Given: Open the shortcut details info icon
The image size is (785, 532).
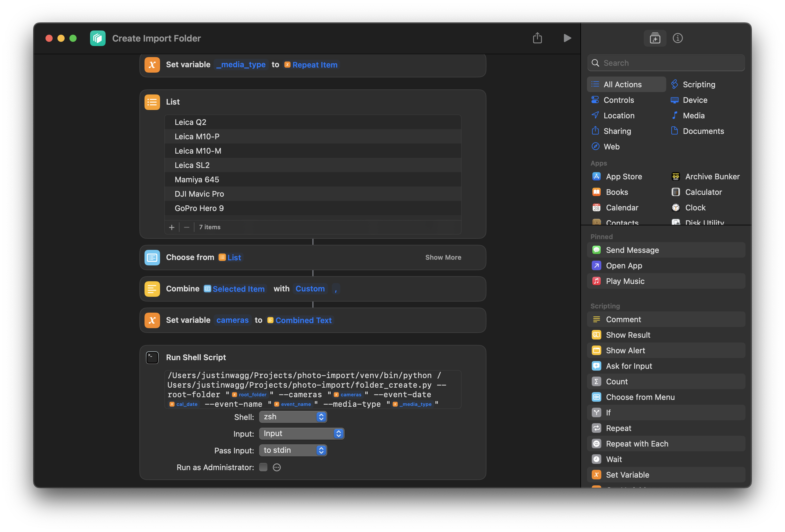Looking at the screenshot, I should pyautogui.click(x=677, y=38).
